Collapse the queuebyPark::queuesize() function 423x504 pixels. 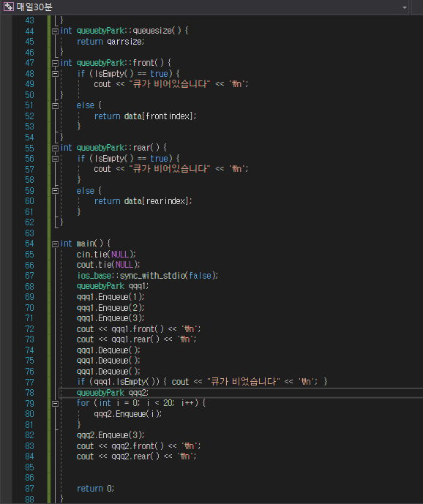pyautogui.click(x=55, y=31)
